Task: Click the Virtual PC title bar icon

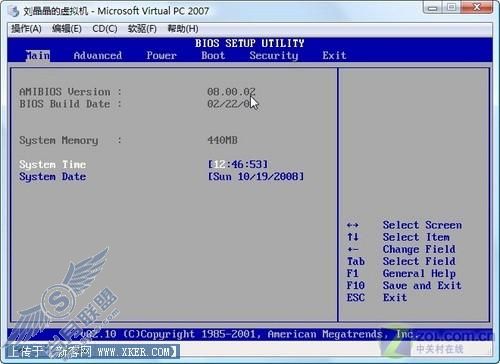Action: pos(14,11)
